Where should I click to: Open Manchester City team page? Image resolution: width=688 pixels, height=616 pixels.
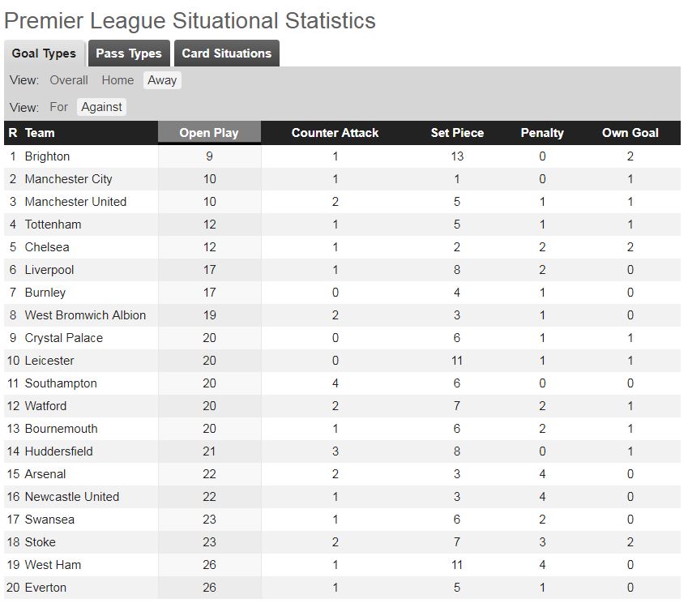pos(68,179)
